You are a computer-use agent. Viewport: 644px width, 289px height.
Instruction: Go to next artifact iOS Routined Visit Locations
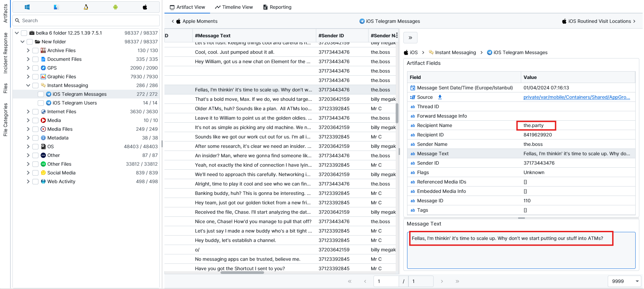(599, 21)
